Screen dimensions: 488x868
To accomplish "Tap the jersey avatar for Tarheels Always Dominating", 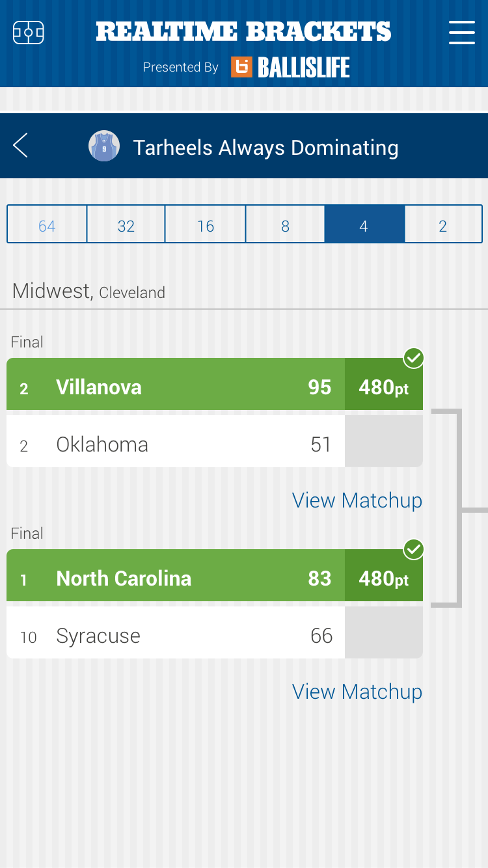I will 104,146.
